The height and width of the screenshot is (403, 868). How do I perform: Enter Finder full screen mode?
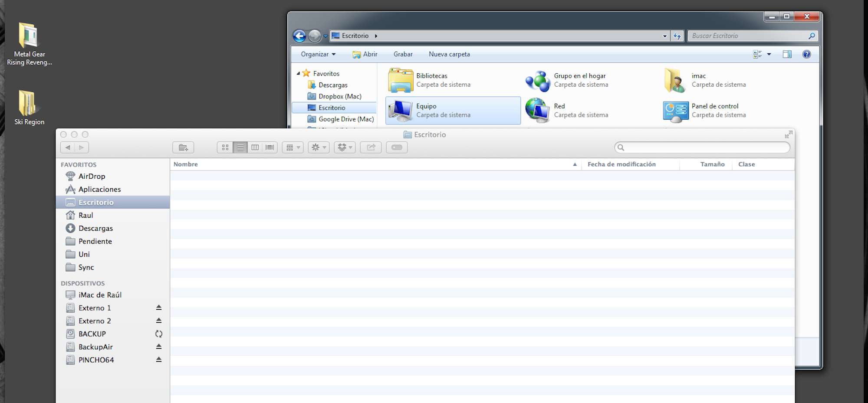coord(788,135)
